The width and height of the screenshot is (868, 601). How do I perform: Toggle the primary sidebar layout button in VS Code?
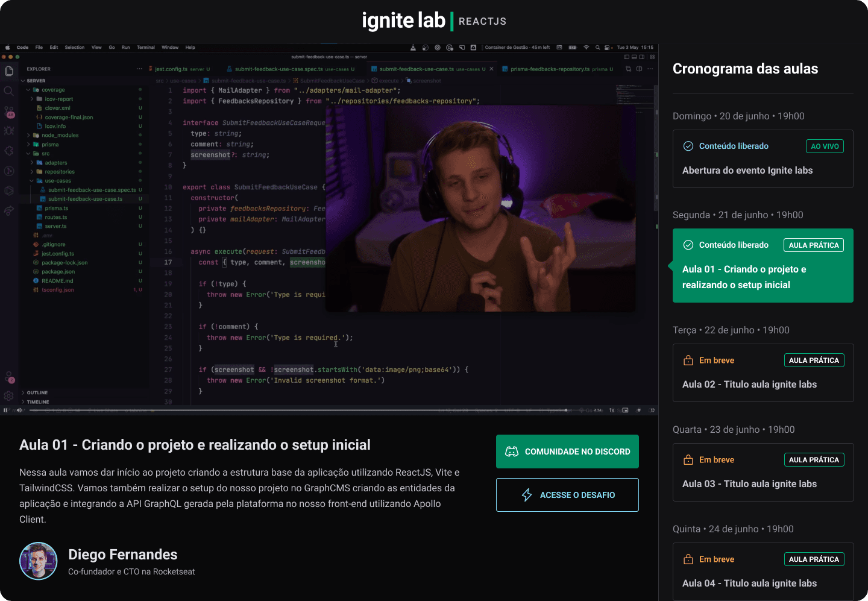click(x=626, y=57)
